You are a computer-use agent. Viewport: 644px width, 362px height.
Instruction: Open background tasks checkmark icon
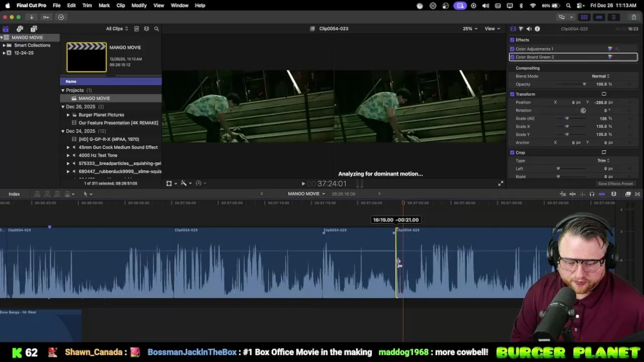pyautogui.click(x=61, y=17)
